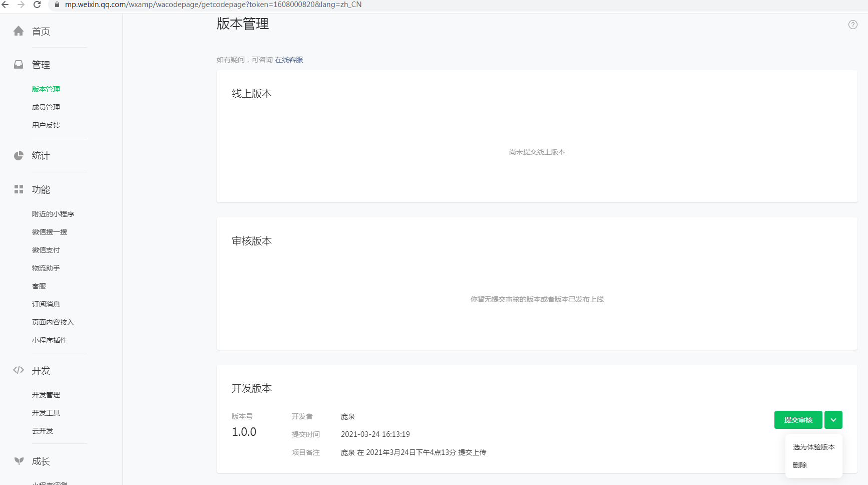This screenshot has width=868, height=485.
Task: Open the 在线客服 link
Action: [289, 60]
